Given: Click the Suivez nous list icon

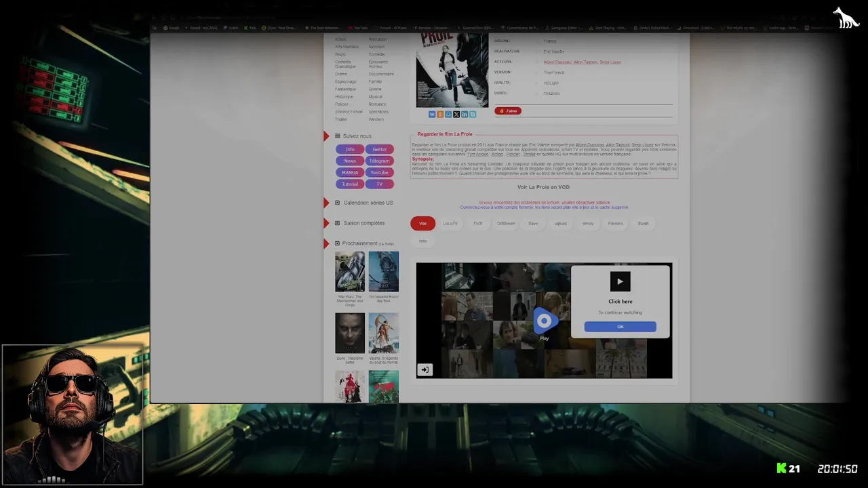Looking at the screenshot, I should pos(338,136).
